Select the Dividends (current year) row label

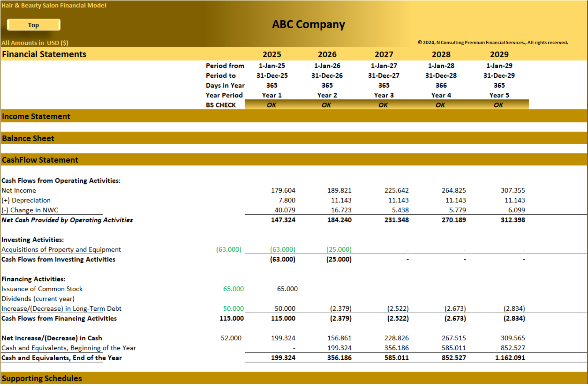[38, 299]
